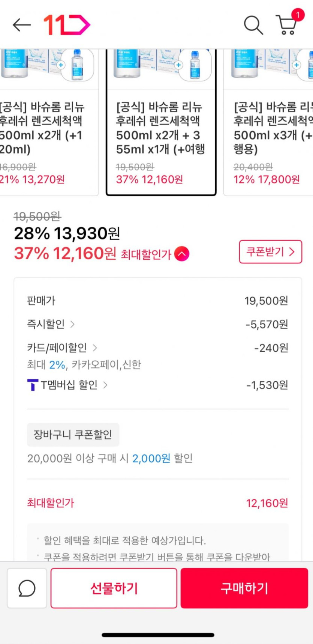313x644 pixels.
Task: Expand T멤버십 할인 details chevron
Action: coord(105,385)
